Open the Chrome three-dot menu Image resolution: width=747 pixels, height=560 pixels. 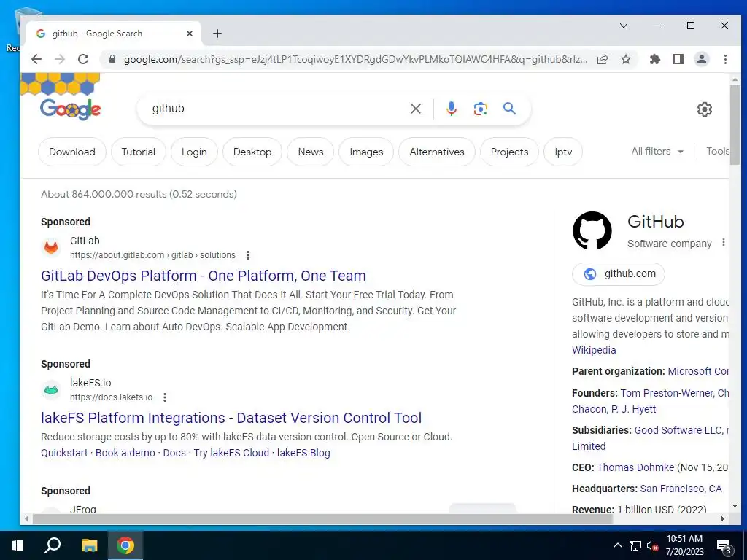pos(725,59)
